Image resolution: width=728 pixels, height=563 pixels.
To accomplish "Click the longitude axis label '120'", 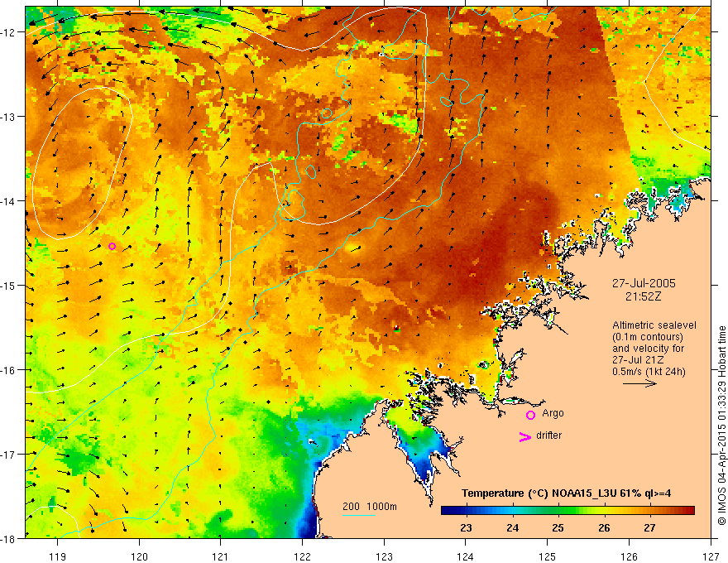I will (139, 556).
